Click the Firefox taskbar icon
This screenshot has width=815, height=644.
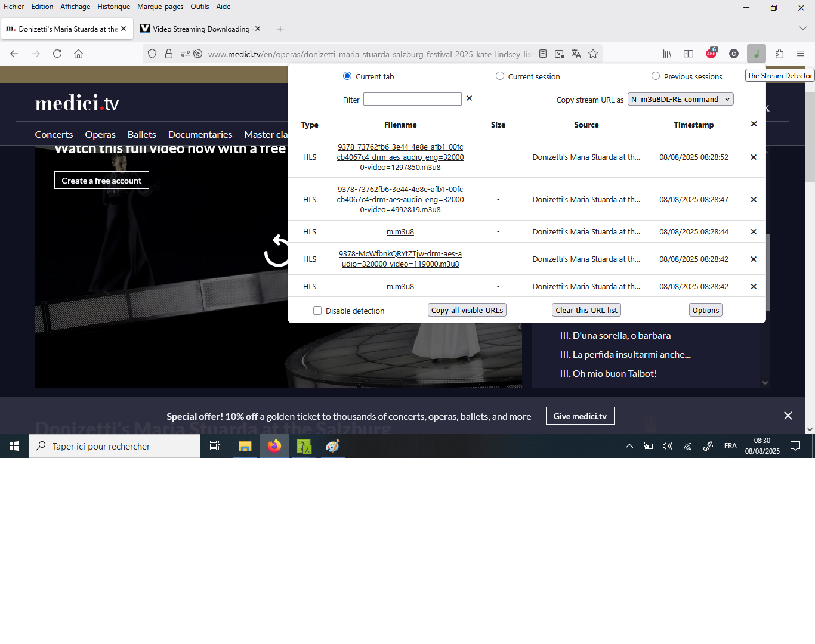pos(274,446)
